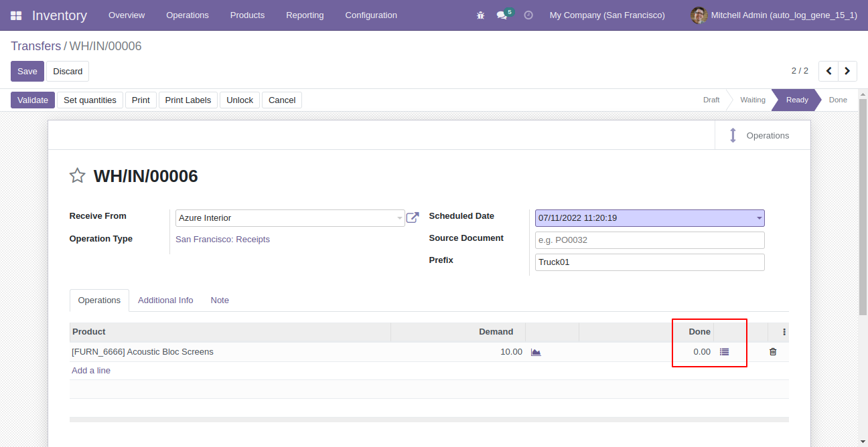Go to the next record arrow
The image size is (868, 447).
point(848,71)
